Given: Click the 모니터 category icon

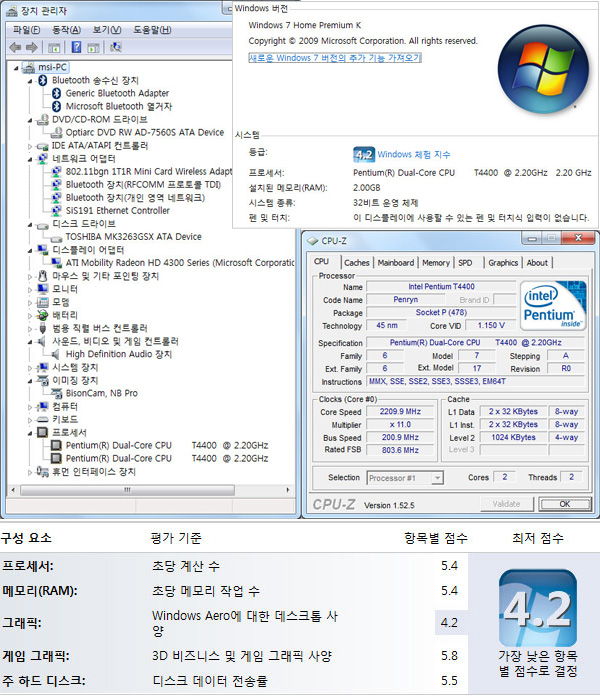Looking at the screenshot, I should tap(43, 289).
